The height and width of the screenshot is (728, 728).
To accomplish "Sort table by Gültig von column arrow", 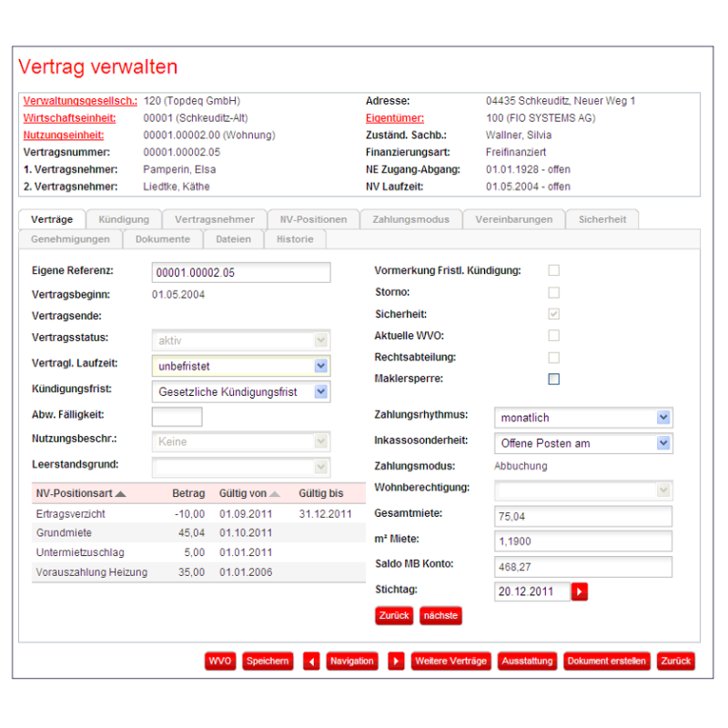I will [x=274, y=494].
